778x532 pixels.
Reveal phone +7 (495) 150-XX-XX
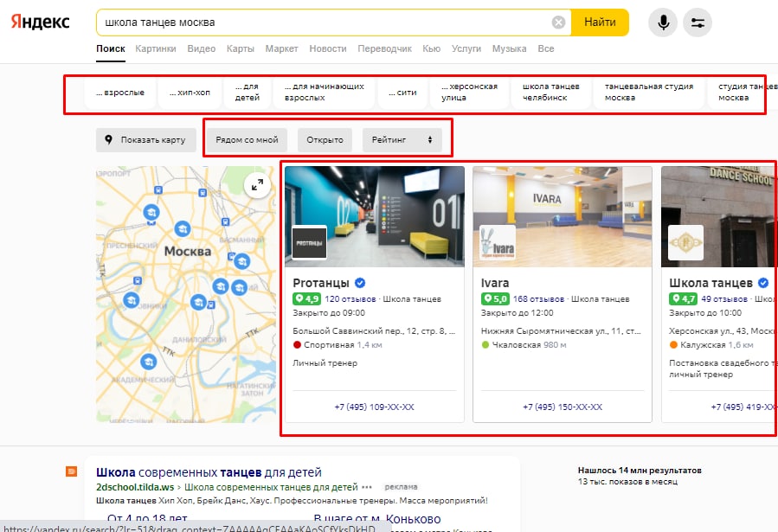coord(563,407)
